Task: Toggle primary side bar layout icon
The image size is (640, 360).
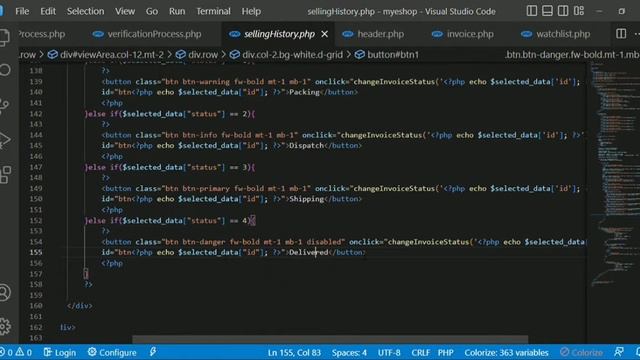Action: click(x=531, y=11)
